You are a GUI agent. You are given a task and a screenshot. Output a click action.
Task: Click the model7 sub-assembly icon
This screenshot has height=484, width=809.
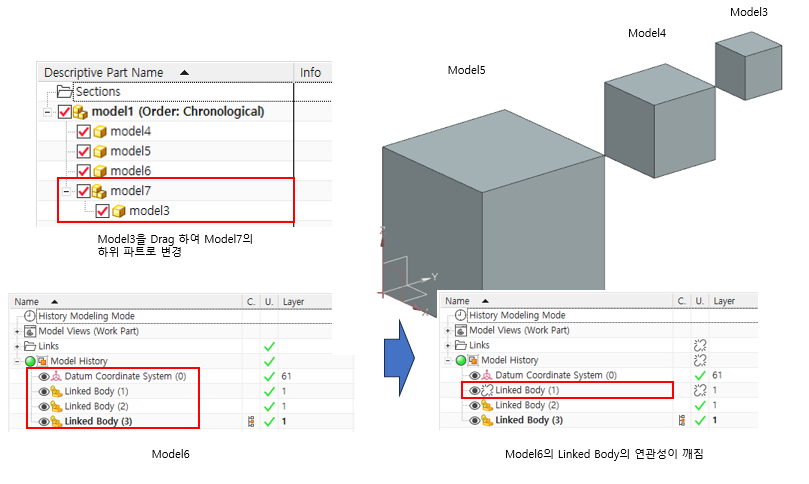pyautogui.click(x=100, y=191)
